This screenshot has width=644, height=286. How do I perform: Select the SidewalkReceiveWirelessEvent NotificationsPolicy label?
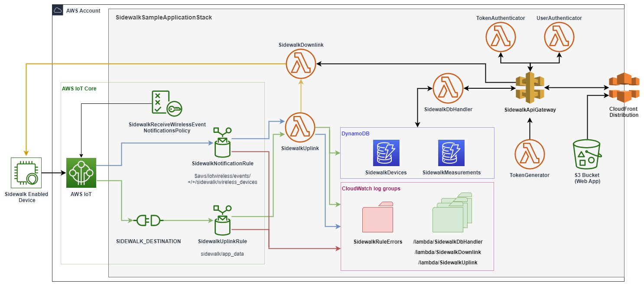(x=167, y=127)
